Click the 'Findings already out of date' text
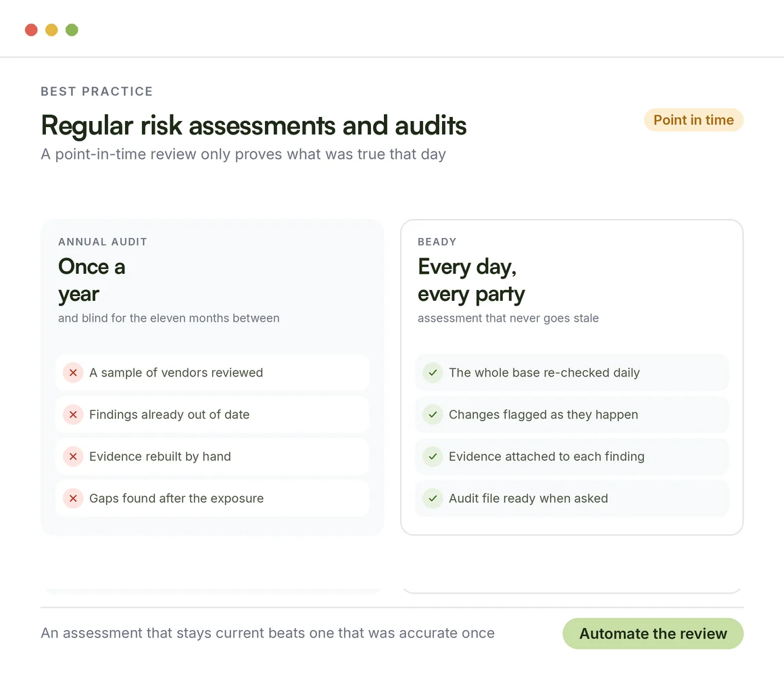This screenshot has width=784, height=676. pyautogui.click(x=169, y=414)
